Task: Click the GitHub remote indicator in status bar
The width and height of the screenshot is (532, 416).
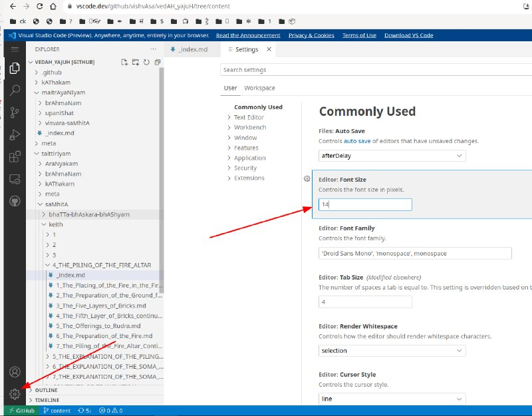Action: 22,411
